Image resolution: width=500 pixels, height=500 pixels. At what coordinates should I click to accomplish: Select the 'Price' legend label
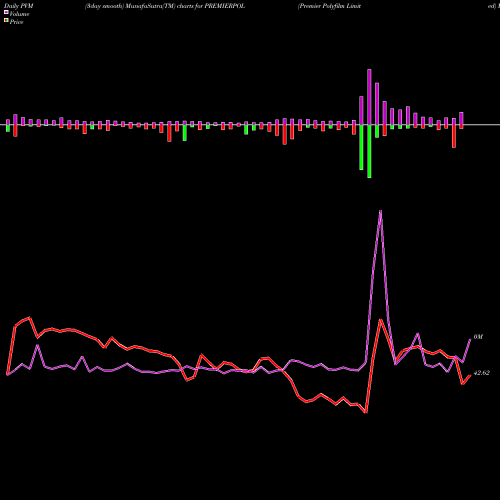point(16,22)
